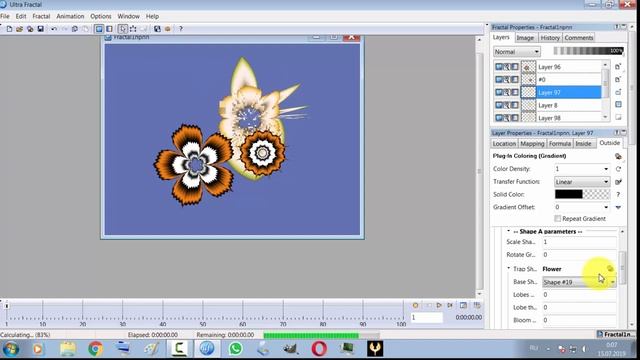Browse Trap Shape plug-in icon near Flower
The image size is (640, 360).
(x=610, y=269)
